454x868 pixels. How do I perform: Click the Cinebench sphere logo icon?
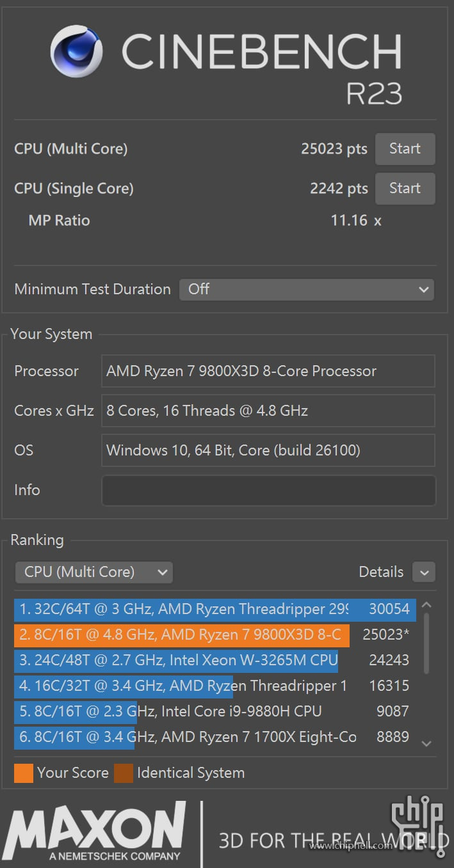[x=77, y=52]
